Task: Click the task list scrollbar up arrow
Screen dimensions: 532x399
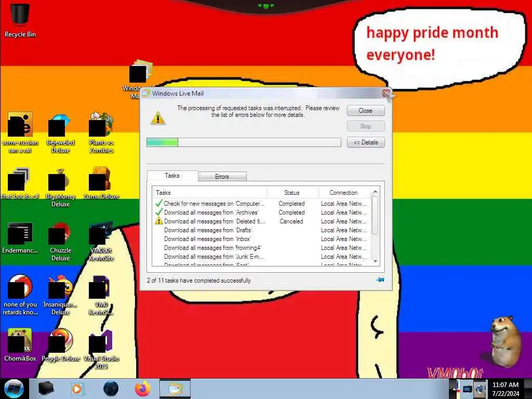Action: [x=375, y=193]
